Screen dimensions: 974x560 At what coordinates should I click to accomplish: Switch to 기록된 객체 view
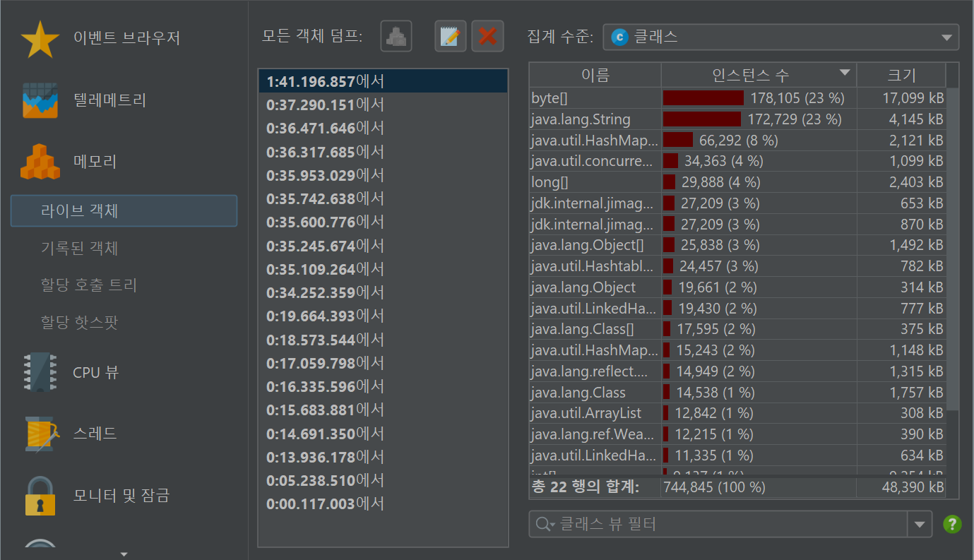80,249
